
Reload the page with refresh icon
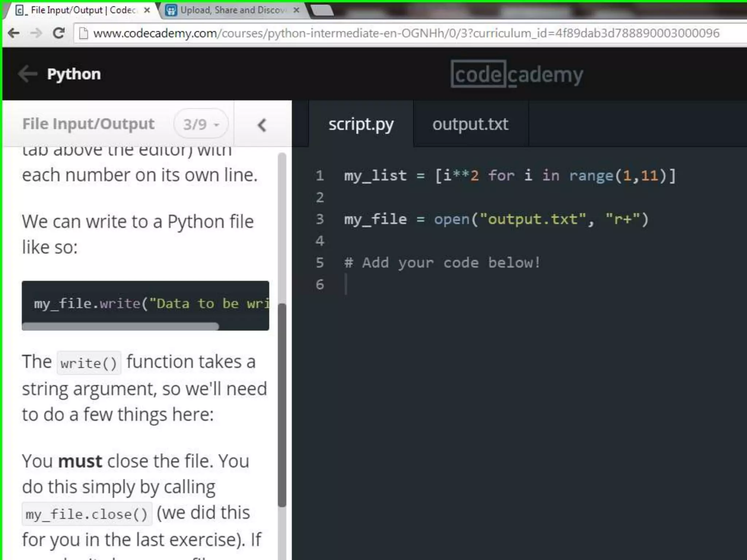58,33
